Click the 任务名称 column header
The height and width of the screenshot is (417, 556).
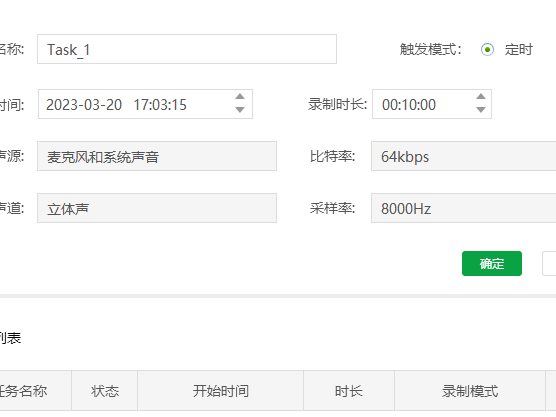[35, 391]
